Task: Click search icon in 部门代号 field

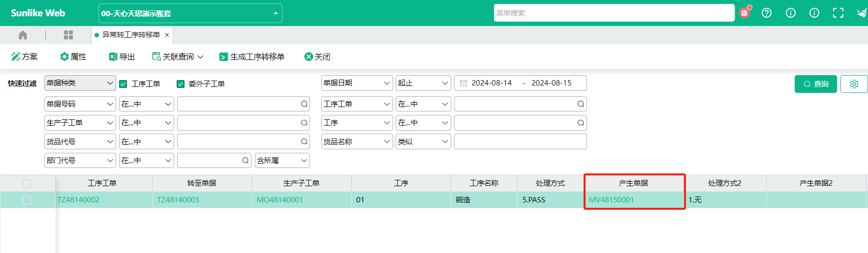Action: pos(246,161)
